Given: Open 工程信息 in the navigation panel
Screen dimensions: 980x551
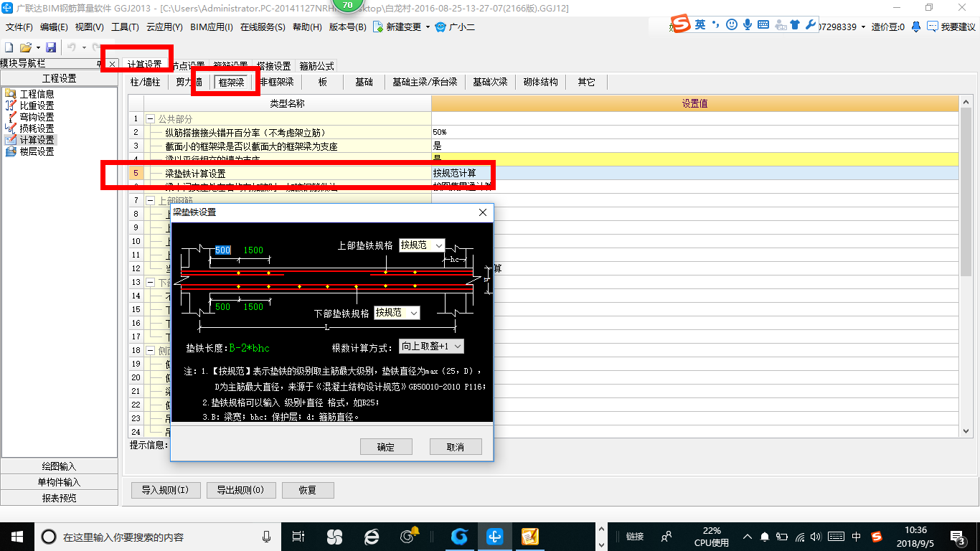Looking at the screenshot, I should point(29,94).
